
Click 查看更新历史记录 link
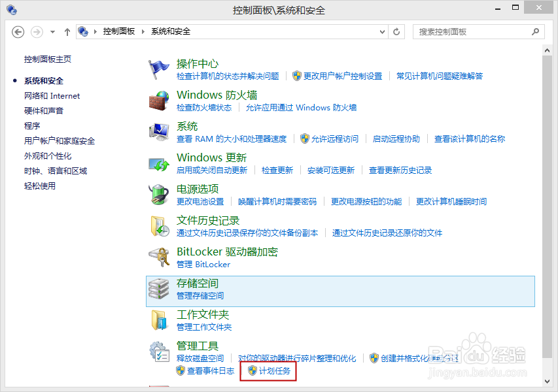(400, 171)
